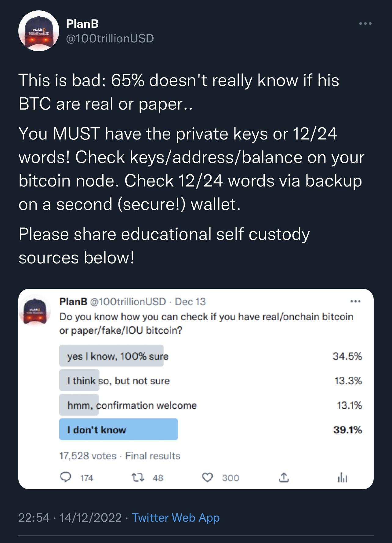Open the quoted tweet's Dec 13 date
This screenshot has width=392, height=543.
(190, 302)
